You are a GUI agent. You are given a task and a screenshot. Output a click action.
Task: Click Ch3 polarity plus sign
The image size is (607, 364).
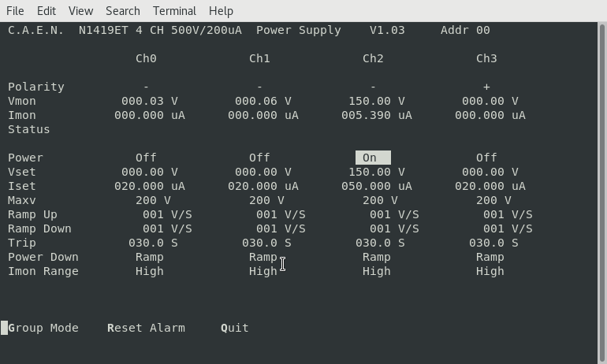click(x=486, y=87)
